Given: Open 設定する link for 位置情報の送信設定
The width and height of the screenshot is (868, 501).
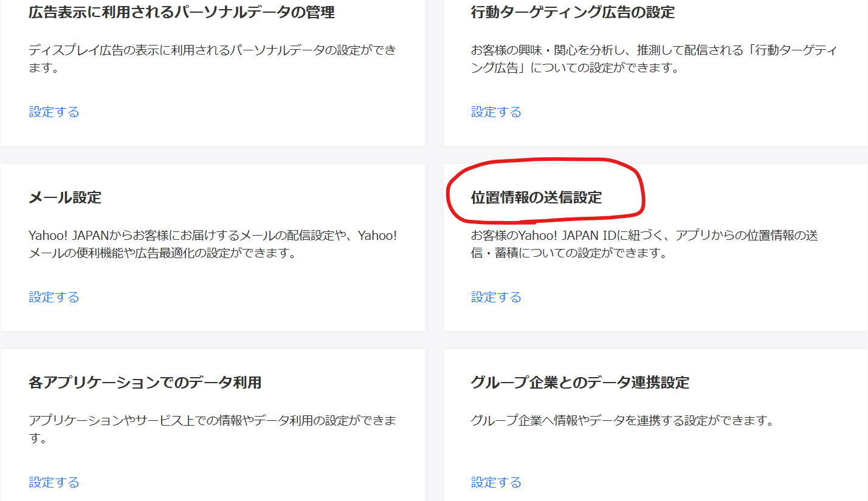Looking at the screenshot, I should point(496,297).
